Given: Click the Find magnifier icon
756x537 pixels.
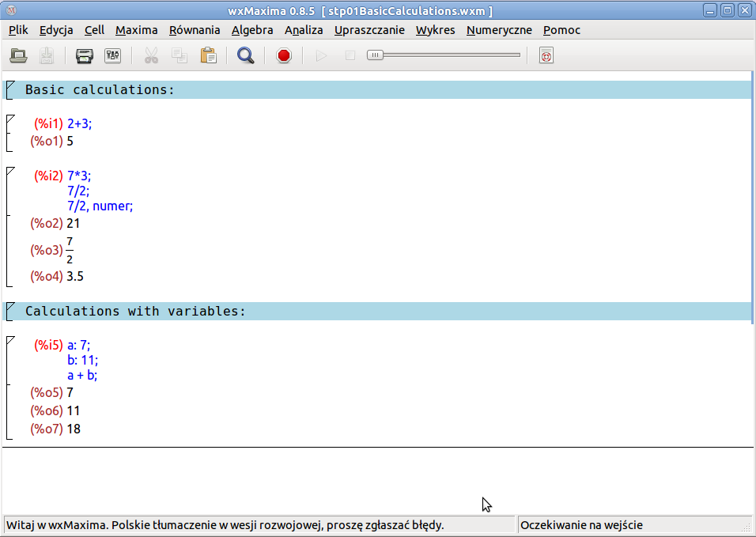Looking at the screenshot, I should [245, 55].
